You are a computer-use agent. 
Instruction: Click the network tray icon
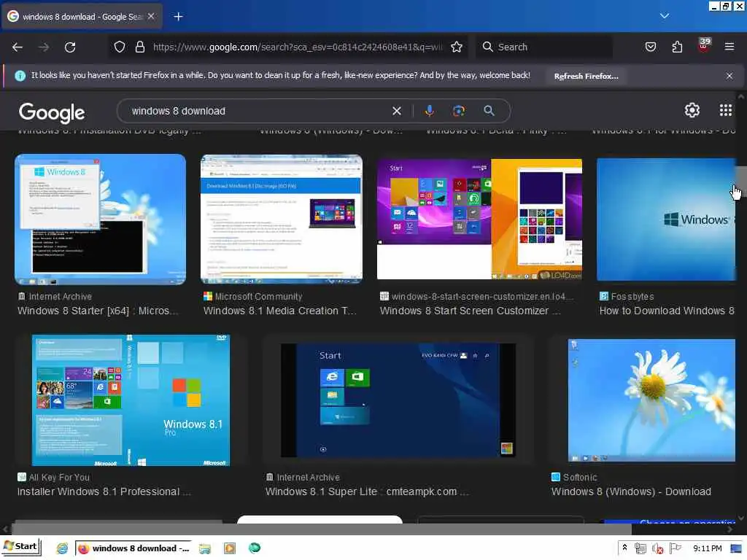coord(640,548)
